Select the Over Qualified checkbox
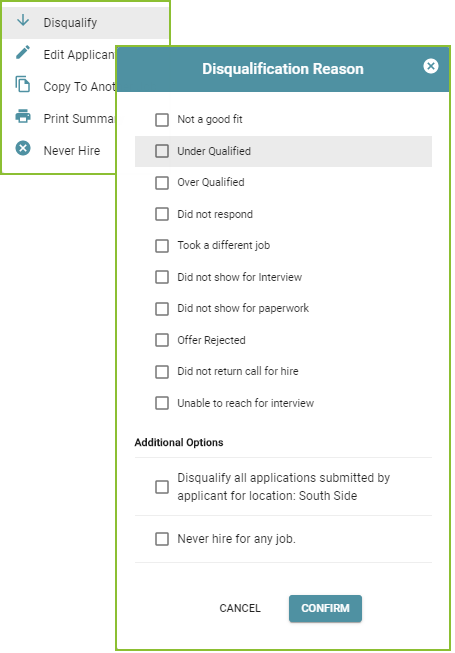455x653 pixels. pos(162,183)
